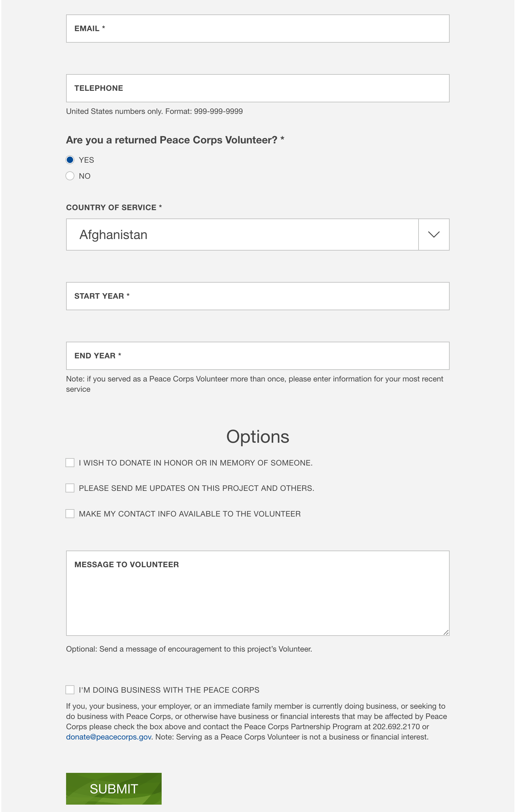Click the 'Please send me updates' label text
517x812 pixels.
196,488
